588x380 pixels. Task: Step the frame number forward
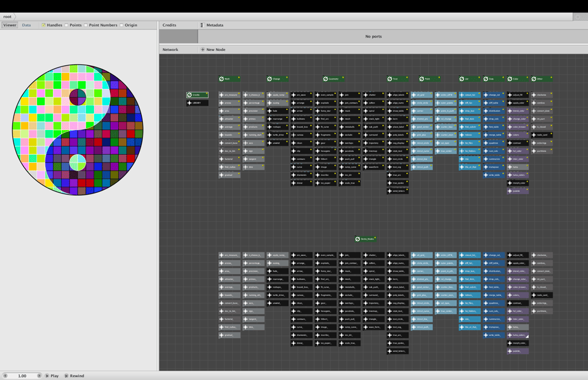coord(39,375)
